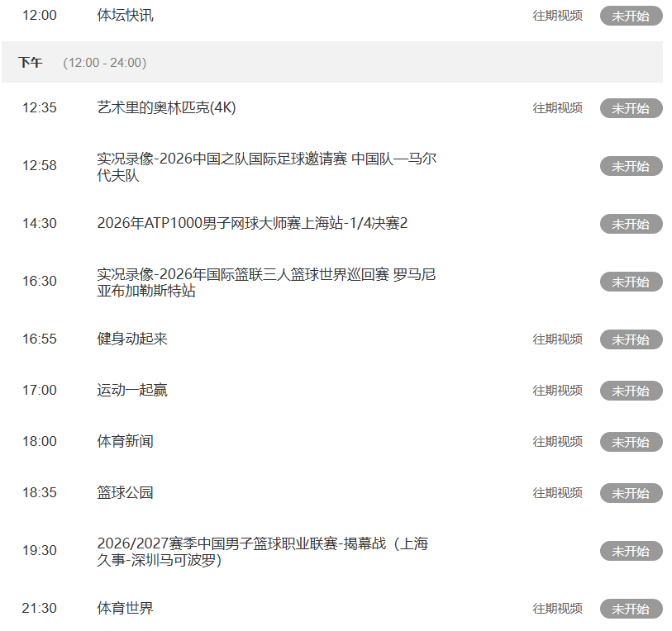Select 中国队—马尔代夫队 足球邀请赛 listing
672x631 pixels.
267,167
